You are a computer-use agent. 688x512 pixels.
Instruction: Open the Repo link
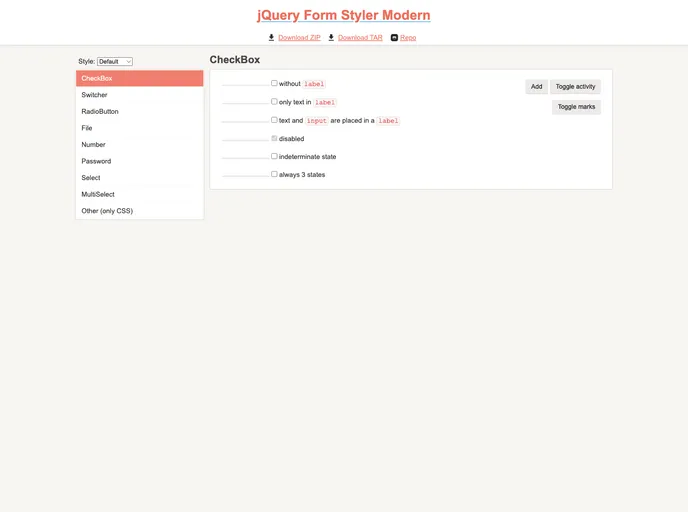click(408, 38)
